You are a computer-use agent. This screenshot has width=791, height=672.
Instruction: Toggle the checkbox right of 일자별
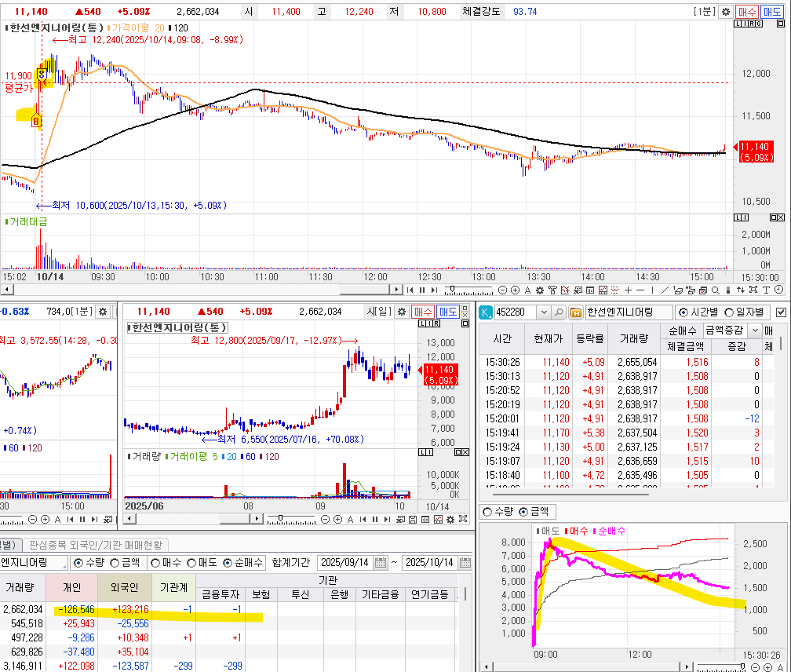point(781,312)
